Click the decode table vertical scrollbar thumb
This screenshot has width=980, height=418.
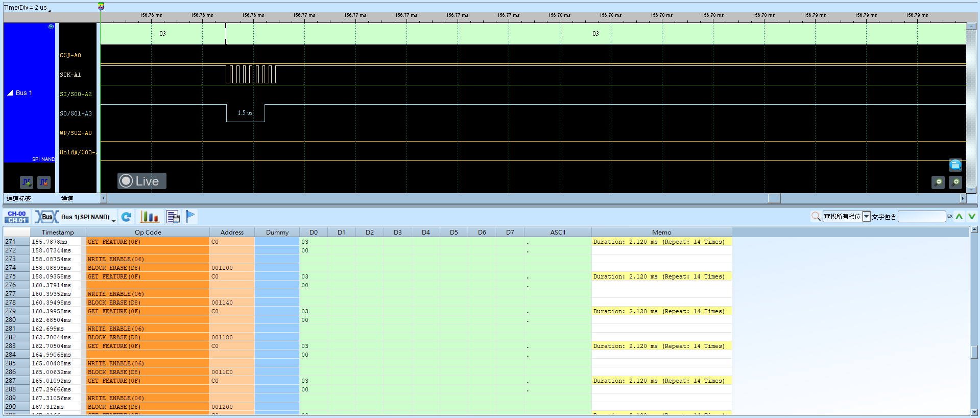974,352
